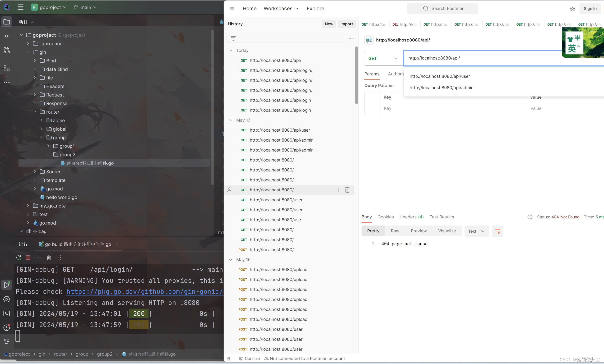Toggle Postman sidebar hamburger icon
Image resolution: width=604 pixels, height=364 pixels.
pyautogui.click(x=232, y=9)
